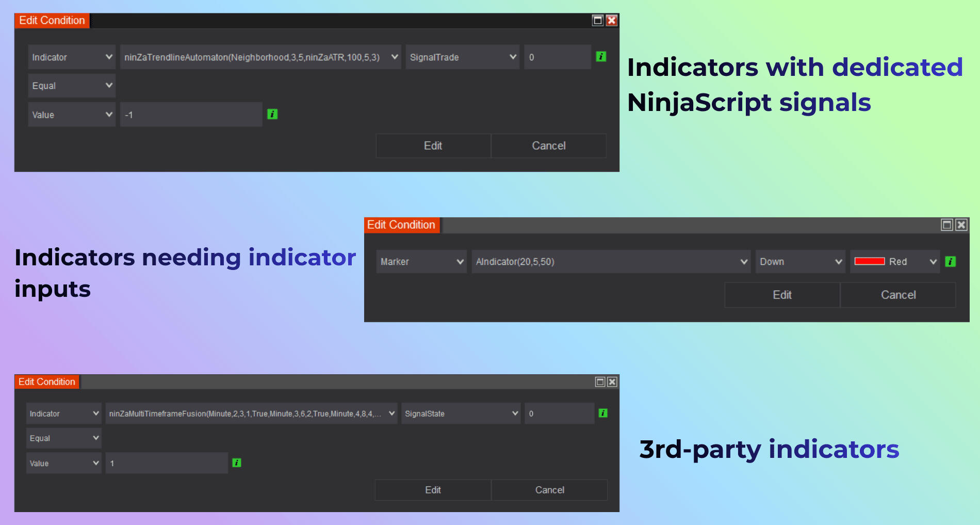Click green info icon beside SignalState offset field

(602, 413)
